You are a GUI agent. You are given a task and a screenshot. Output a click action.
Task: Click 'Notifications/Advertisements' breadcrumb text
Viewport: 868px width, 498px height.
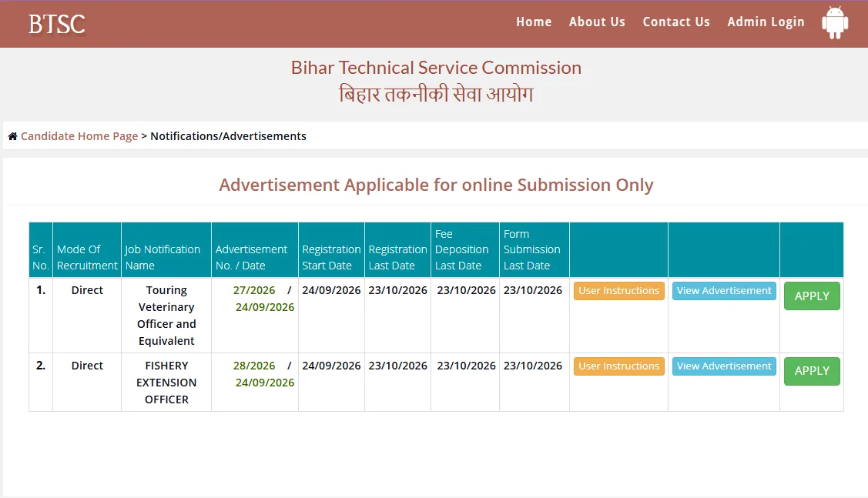(x=228, y=136)
